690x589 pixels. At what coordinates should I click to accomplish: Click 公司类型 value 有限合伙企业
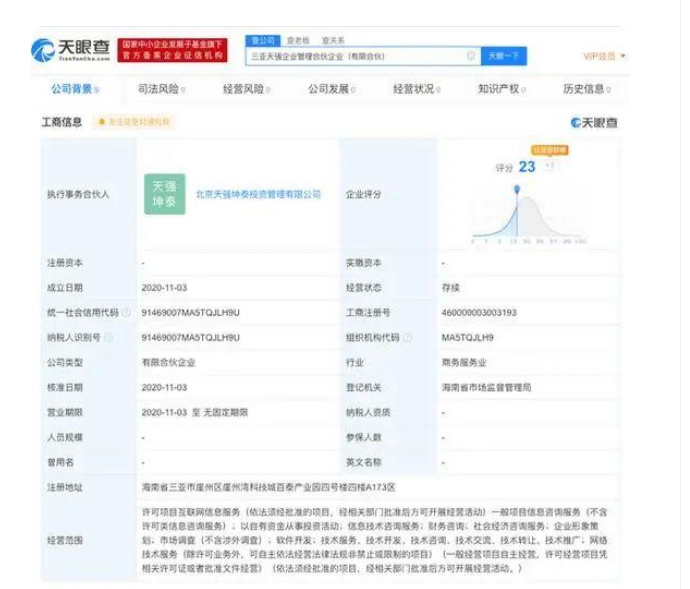click(x=168, y=363)
